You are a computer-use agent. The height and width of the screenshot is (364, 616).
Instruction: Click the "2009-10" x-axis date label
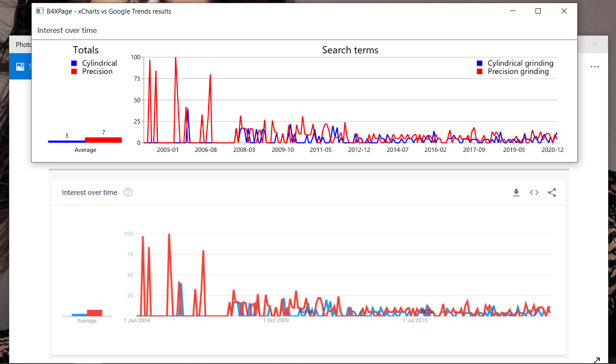tap(283, 150)
